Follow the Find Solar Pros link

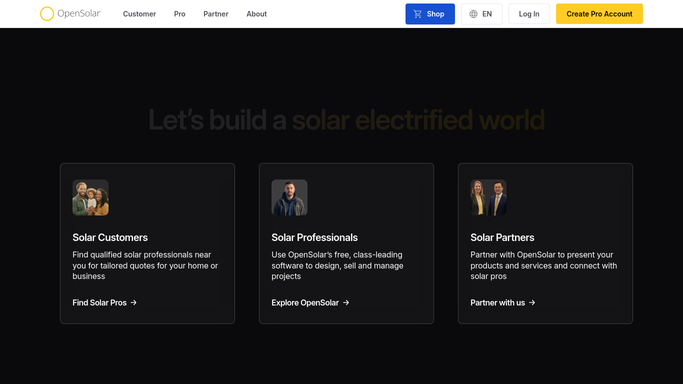pyautogui.click(x=105, y=303)
